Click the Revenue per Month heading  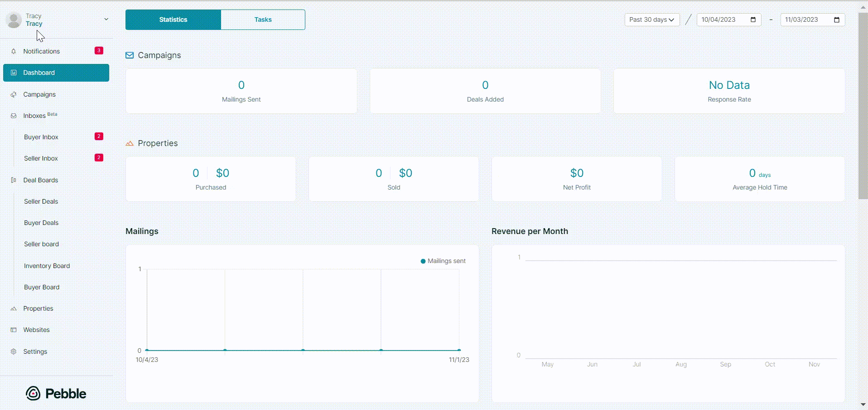point(530,231)
